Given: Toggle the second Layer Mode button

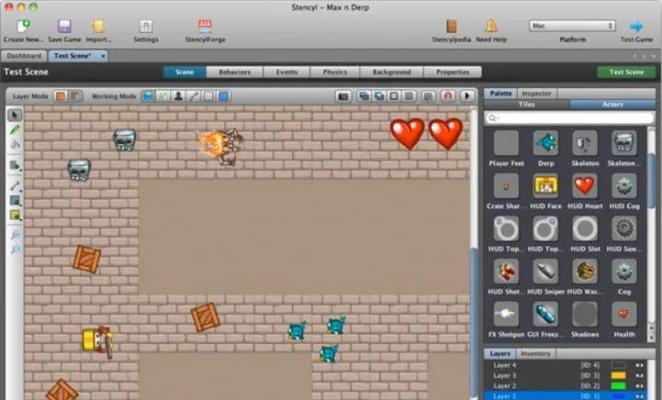Looking at the screenshot, I should (x=76, y=96).
